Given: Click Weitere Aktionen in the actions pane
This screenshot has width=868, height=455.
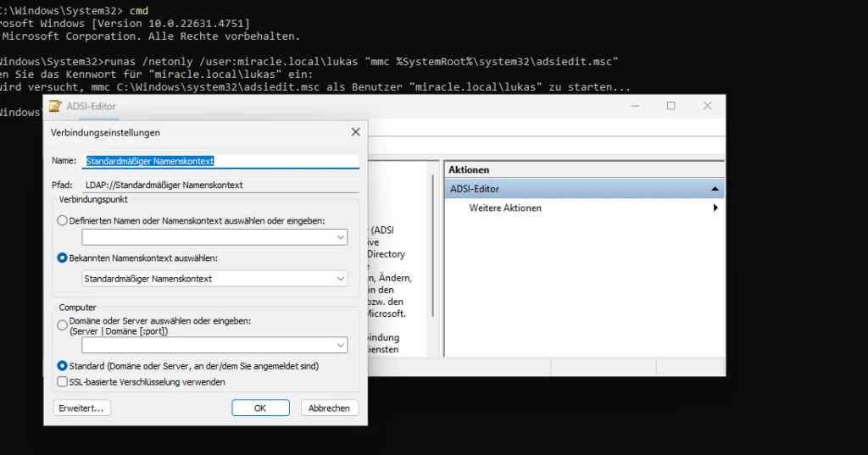Looking at the screenshot, I should pyautogui.click(x=505, y=208).
